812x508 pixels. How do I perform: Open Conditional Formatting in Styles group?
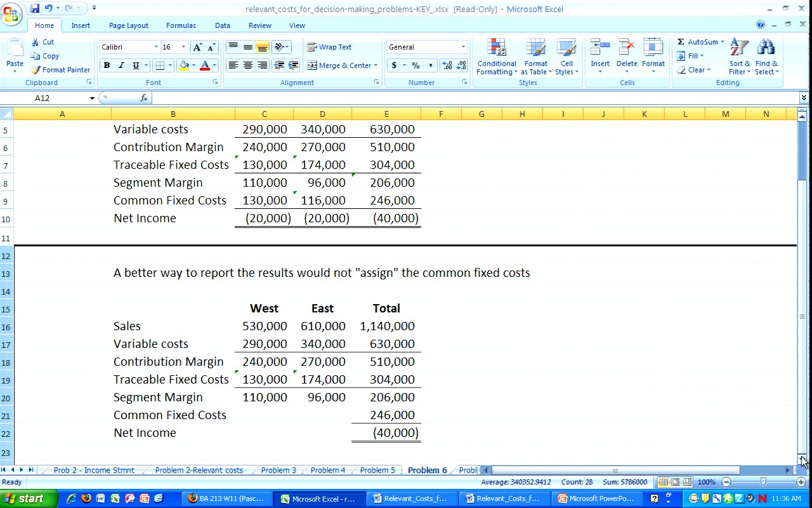[x=496, y=57]
